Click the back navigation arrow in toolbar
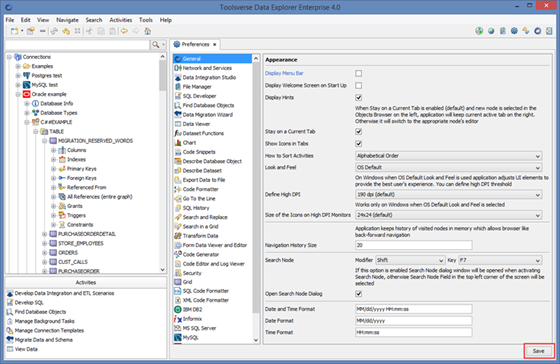This screenshot has height=364, width=560. click(x=124, y=31)
